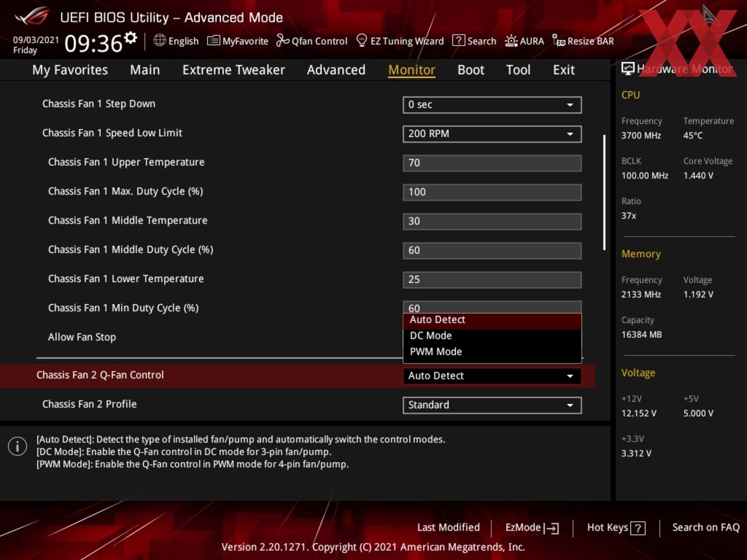Open AURA lighting icon
Screen dimensions: 747x560
pyautogui.click(x=511, y=41)
